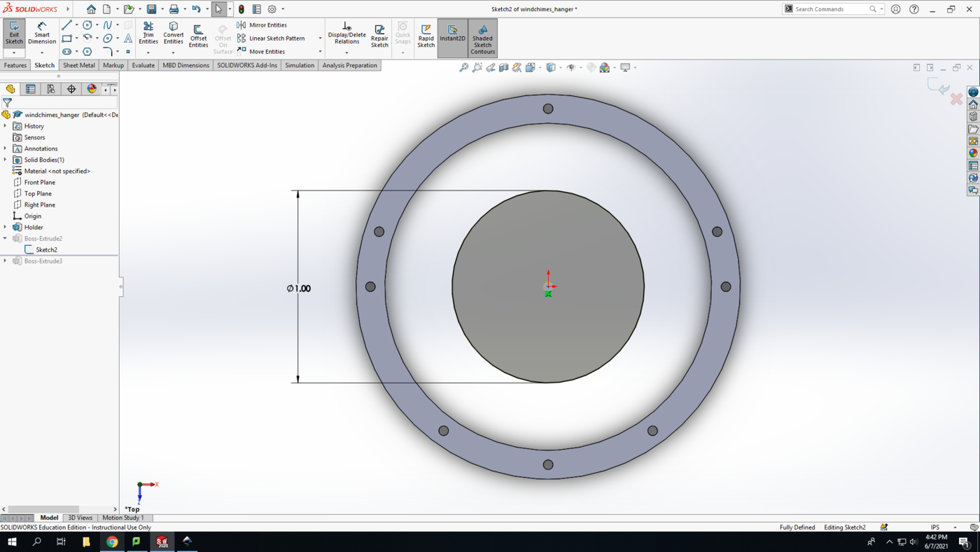Image resolution: width=980 pixels, height=552 pixels.
Task: Switch to the Markup tab
Action: point(113,65)
